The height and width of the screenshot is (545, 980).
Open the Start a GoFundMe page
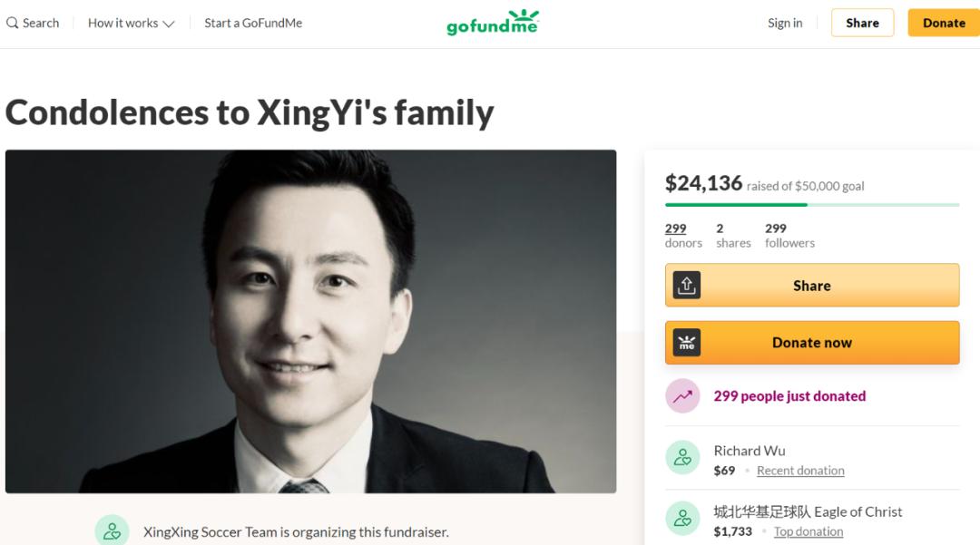(x=253, y=23)
